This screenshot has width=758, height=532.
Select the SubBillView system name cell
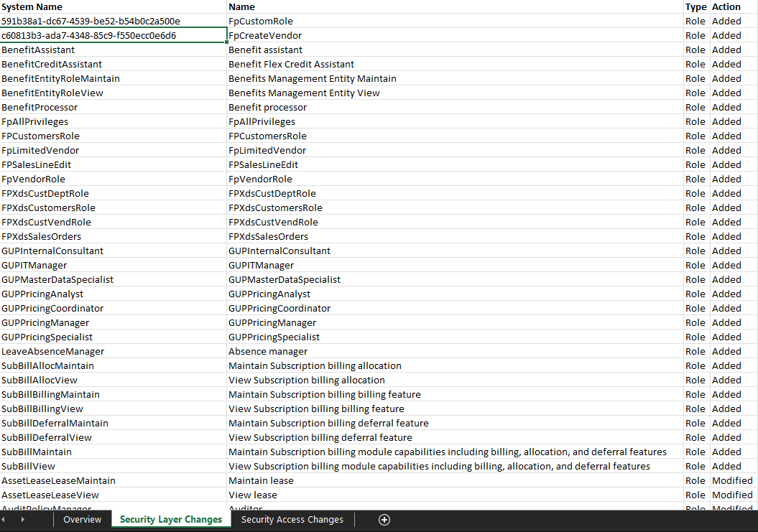113,466
